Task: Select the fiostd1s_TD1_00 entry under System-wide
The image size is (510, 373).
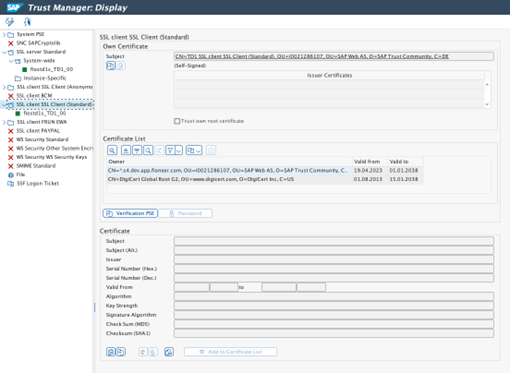Action: [51, 69]
